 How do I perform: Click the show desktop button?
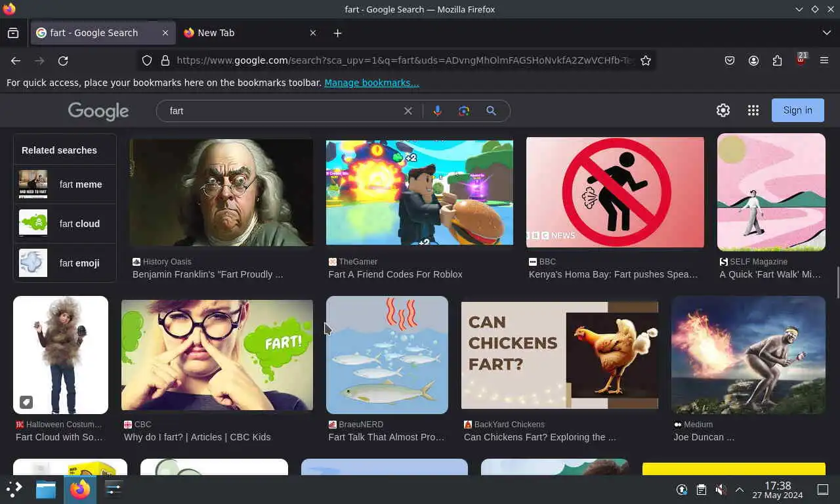823,490
